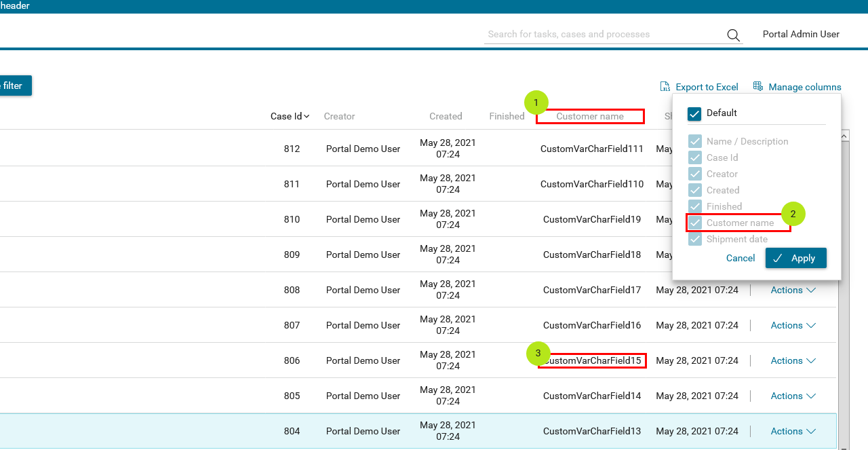Image resolution: width=868 pixels, height=450 pixels.
Task: Toggle the Creator column checkbox
Action: pos(695,174)
